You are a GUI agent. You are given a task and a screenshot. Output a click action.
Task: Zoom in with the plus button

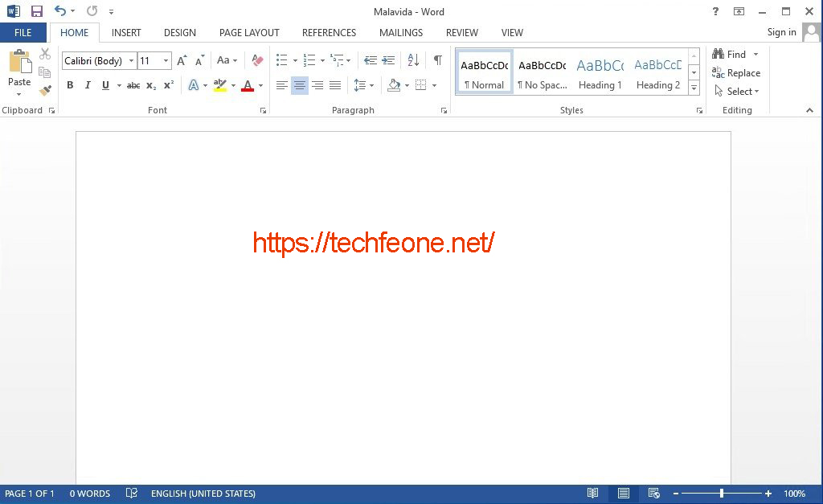[x=768, y=494]
